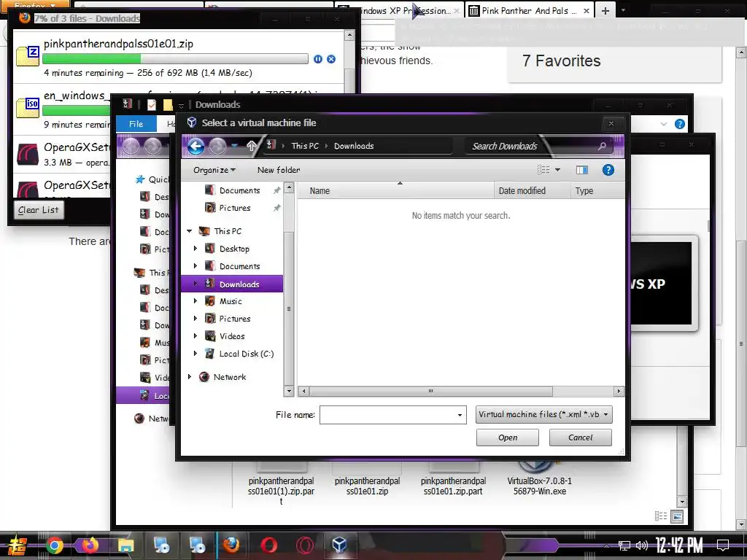The image size is (747, 560).
Task: Select Network in the dialog tree
Action: (x=230, y=377)
